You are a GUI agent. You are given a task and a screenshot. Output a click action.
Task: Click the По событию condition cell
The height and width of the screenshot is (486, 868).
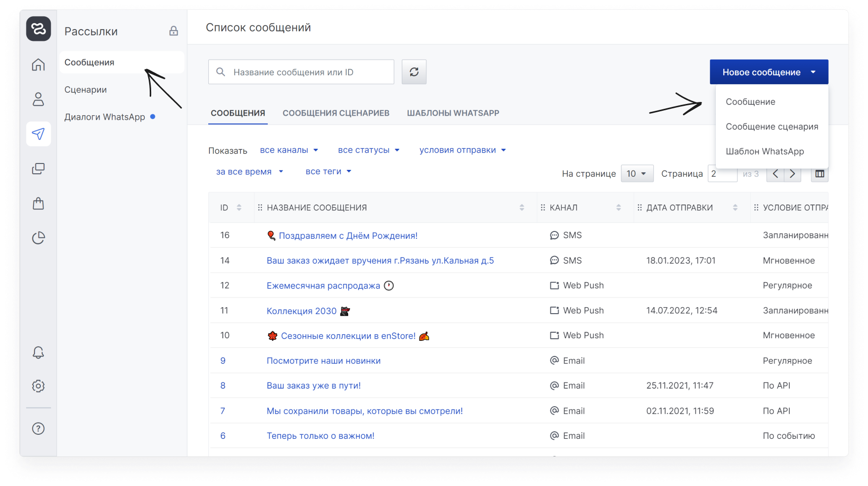(x=789, y=436)
